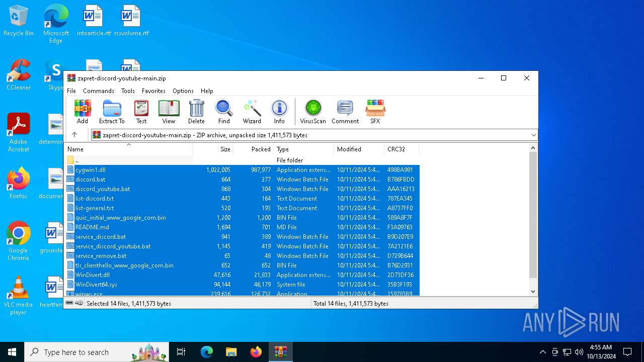Open Adobe Acrobat desktop shortcut
This screenshot has width=644, height=362.
click(x=19, y=133)
